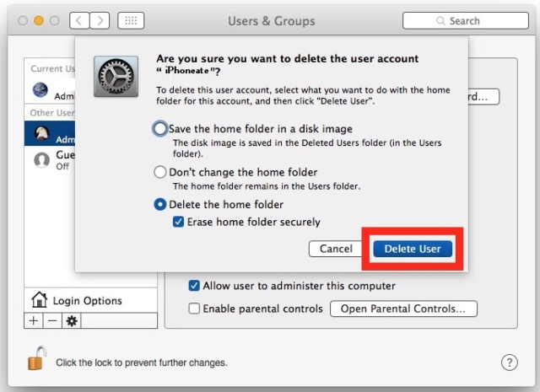Open help with the question mark button
The height and width of the screenshot is (392, 540).
coord(509,362)
